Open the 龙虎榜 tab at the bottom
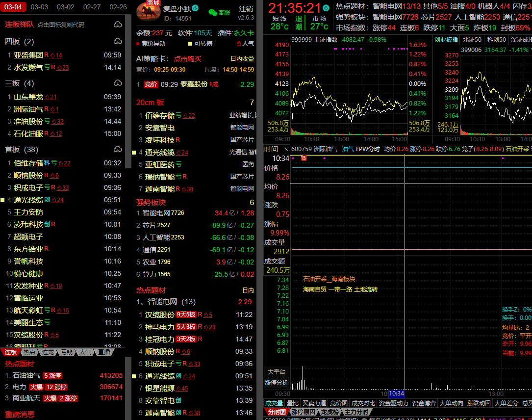Viewport: 532px width, 420px height. coord(330,412)
